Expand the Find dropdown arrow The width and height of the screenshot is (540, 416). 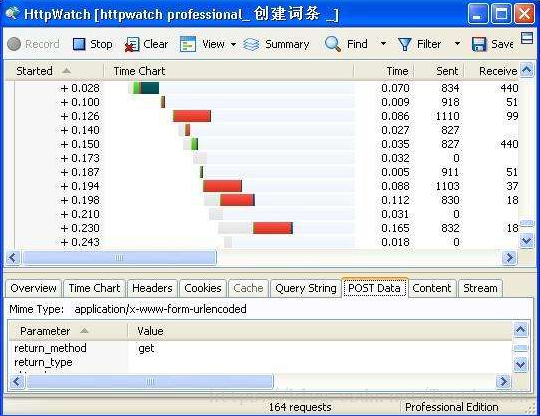click(x=383, y=44)
